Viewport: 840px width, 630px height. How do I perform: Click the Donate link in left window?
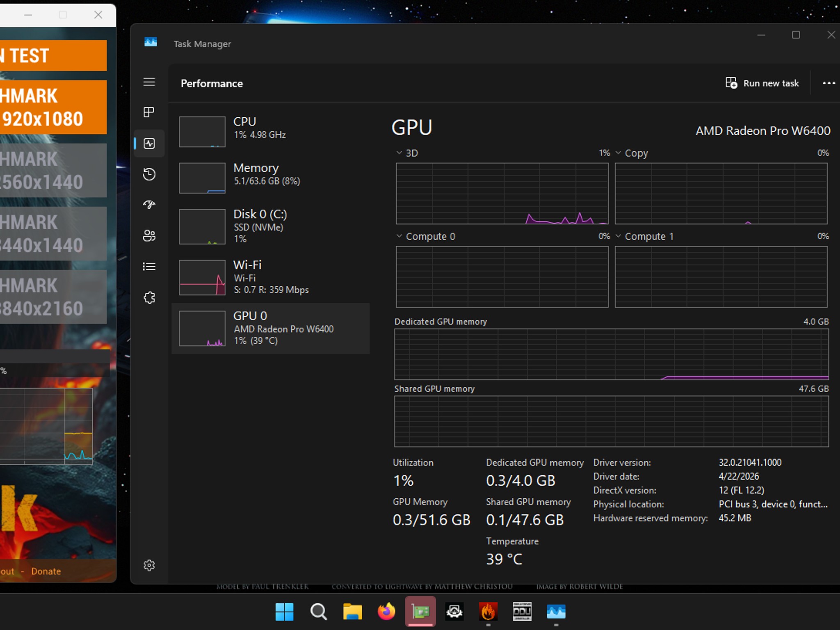point(46,571)
